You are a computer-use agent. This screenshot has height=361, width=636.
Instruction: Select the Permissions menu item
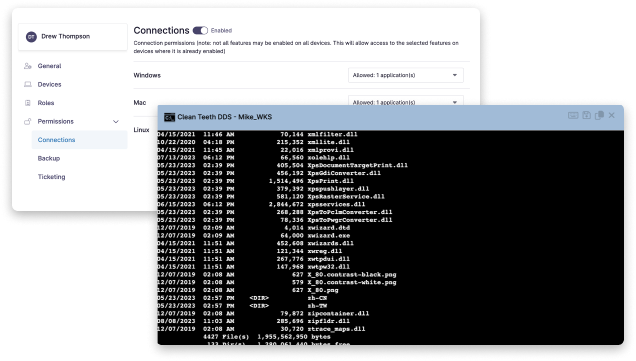(56, 121)
